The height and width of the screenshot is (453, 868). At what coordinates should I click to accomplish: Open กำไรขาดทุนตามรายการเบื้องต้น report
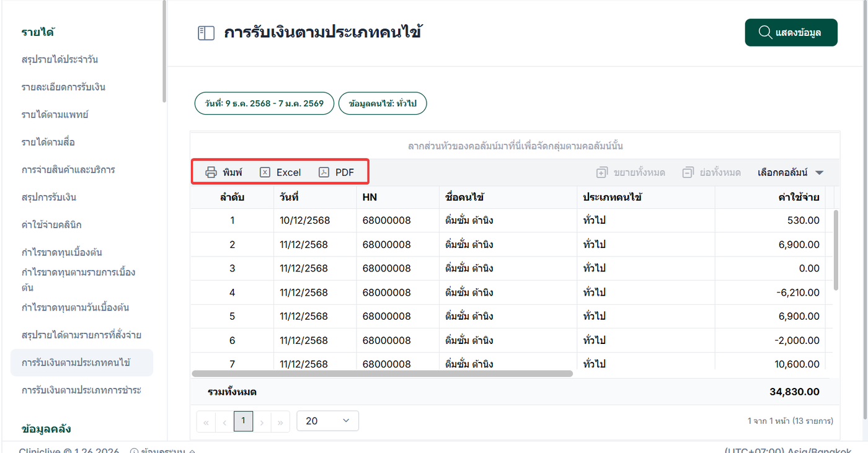78,279
